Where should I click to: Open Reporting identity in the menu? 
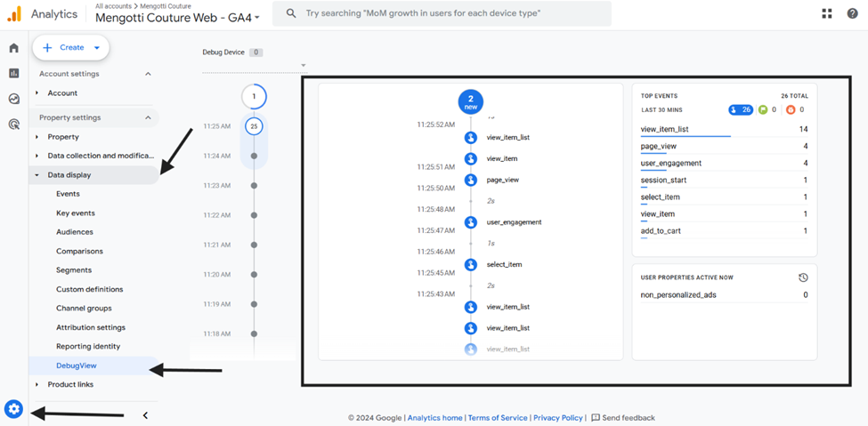88,346
